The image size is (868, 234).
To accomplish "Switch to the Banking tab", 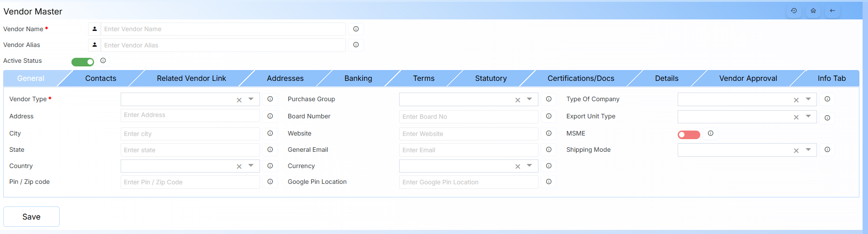I will pos(358,78).
